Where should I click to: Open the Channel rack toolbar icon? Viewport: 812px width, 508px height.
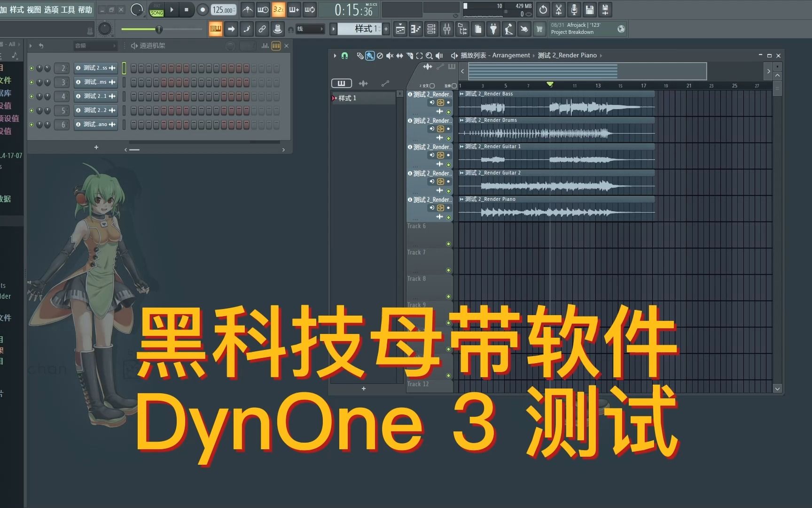431,29
